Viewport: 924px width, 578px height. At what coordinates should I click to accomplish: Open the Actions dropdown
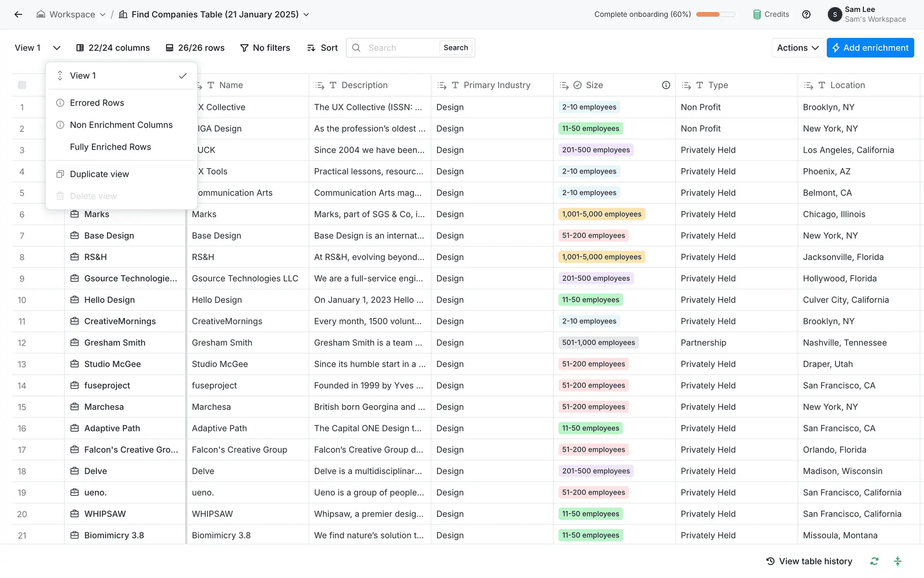[797, 48]
